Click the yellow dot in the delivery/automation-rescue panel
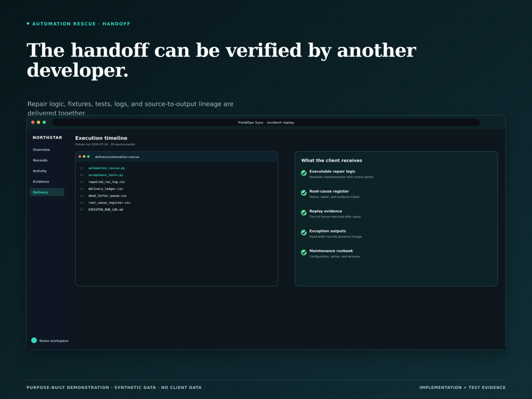 [84, 156]
